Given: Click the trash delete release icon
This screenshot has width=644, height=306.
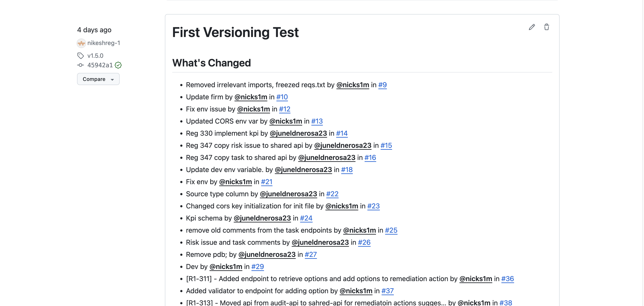Looking at the screenshot, I should point(546,27).
